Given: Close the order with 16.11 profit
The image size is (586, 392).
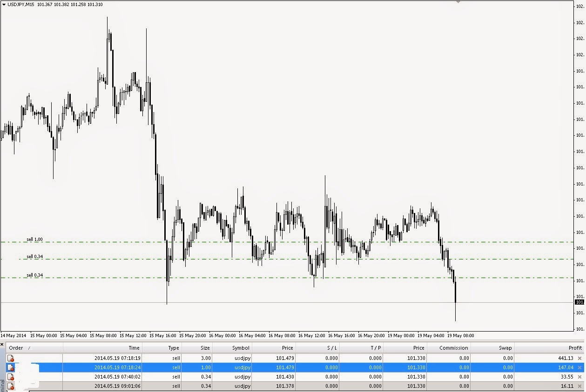Looking at the screenshot, I should point(579,386).
